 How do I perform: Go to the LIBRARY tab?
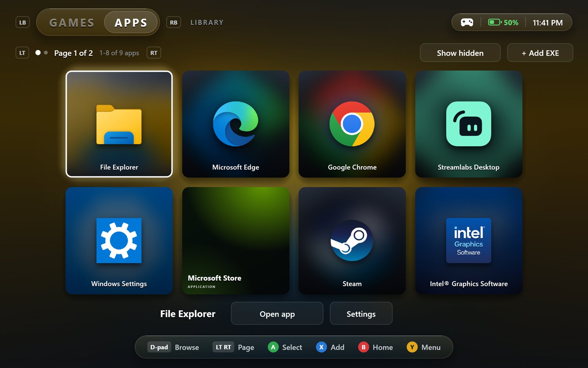click(x=207, y=22)
